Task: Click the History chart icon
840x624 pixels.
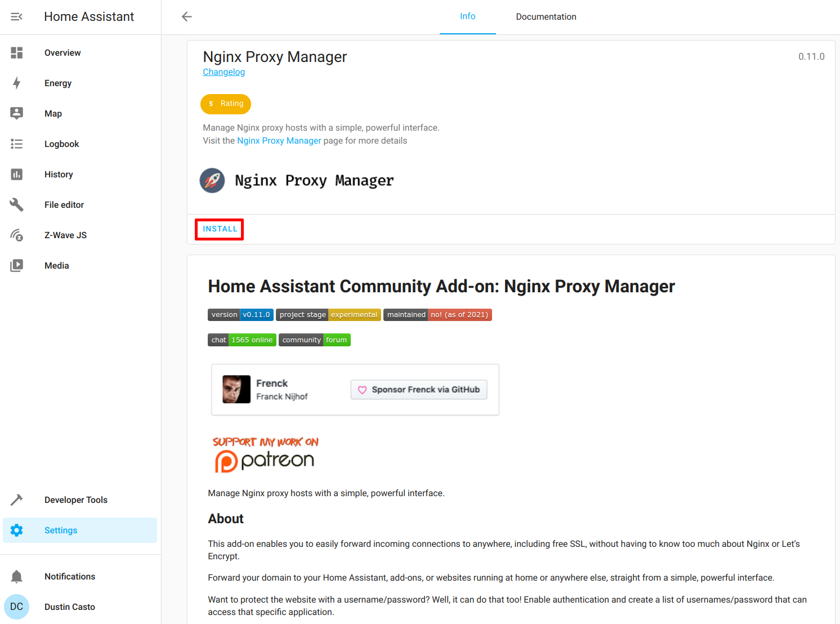Action: (x=17, y=175)
